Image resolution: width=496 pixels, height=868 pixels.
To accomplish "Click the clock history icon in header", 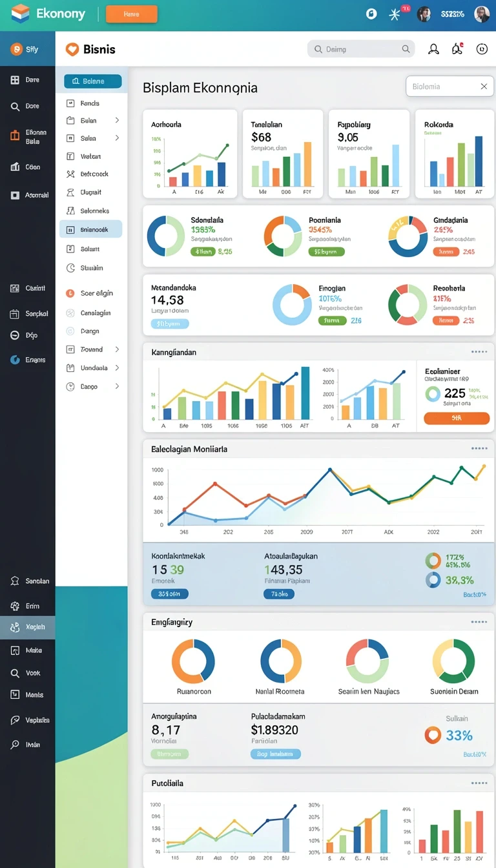I will (482, 49).
